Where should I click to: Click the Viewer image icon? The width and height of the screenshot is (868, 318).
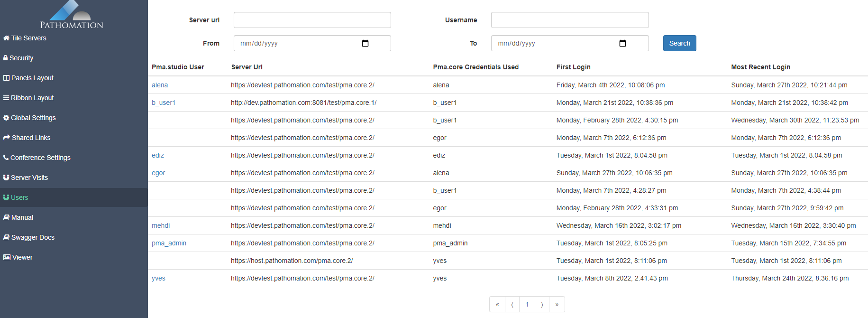pos(7,257)
